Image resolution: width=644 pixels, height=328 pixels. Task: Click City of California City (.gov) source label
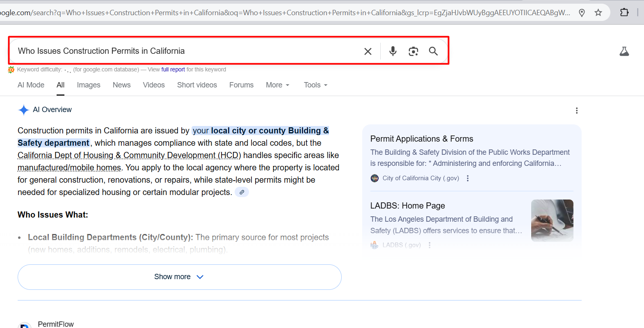pyautogui.click(x=421, y=178)
